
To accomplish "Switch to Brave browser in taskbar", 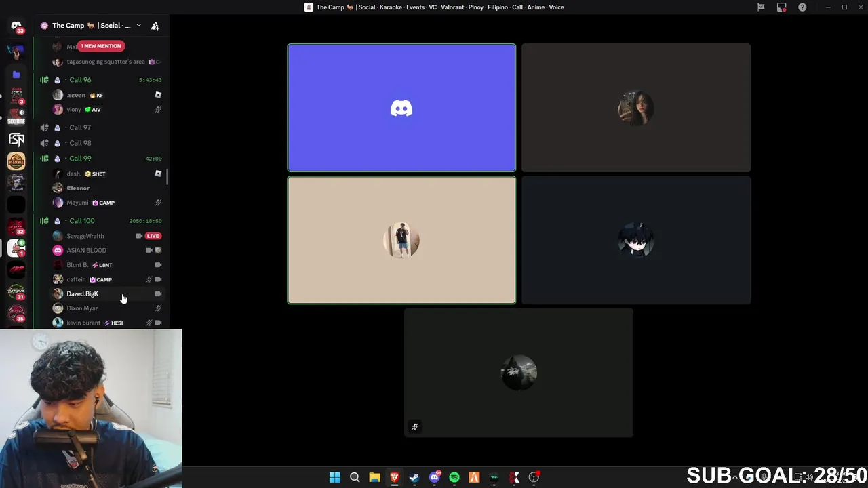I will [x=394, y=477].
